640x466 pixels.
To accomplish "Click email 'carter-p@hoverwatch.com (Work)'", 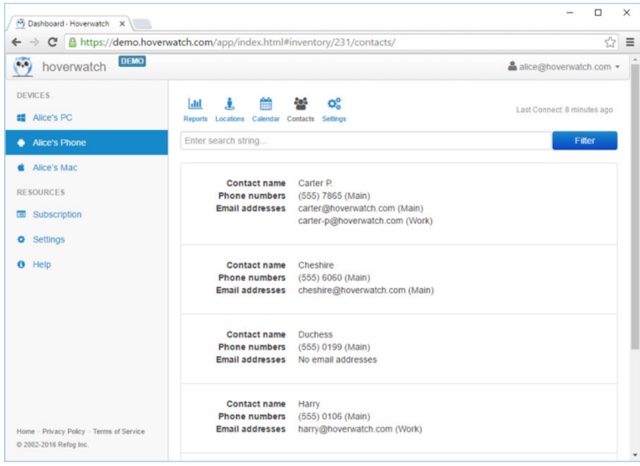I will tap(365, 221).
